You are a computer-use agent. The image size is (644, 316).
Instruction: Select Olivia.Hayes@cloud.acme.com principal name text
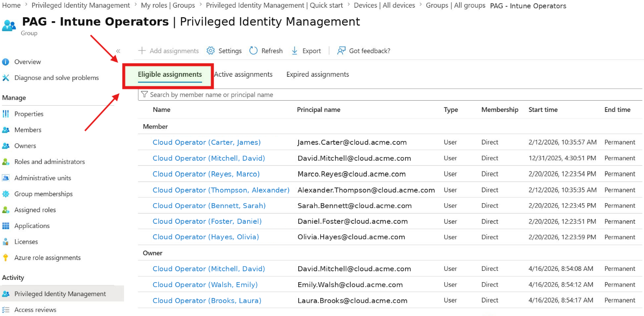(x=351, y=237)
